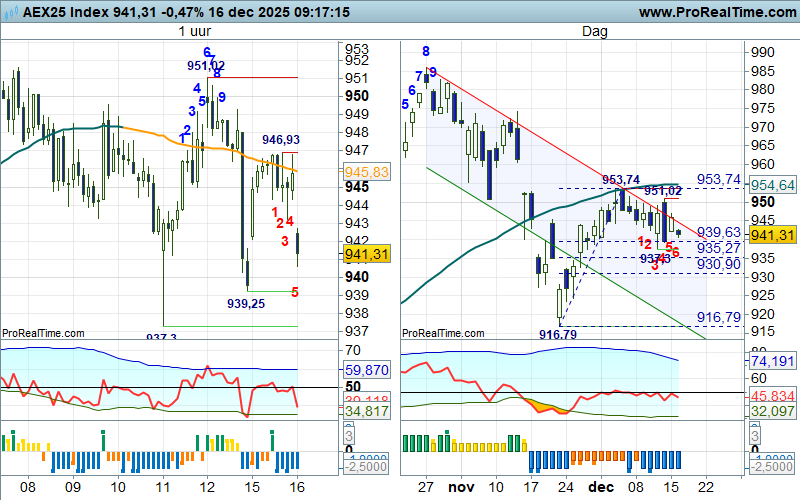The width and height of the screenshot is (800, 500).
Task: Click date label '22' on Dag time axis
Action: [x=706, y=487]
